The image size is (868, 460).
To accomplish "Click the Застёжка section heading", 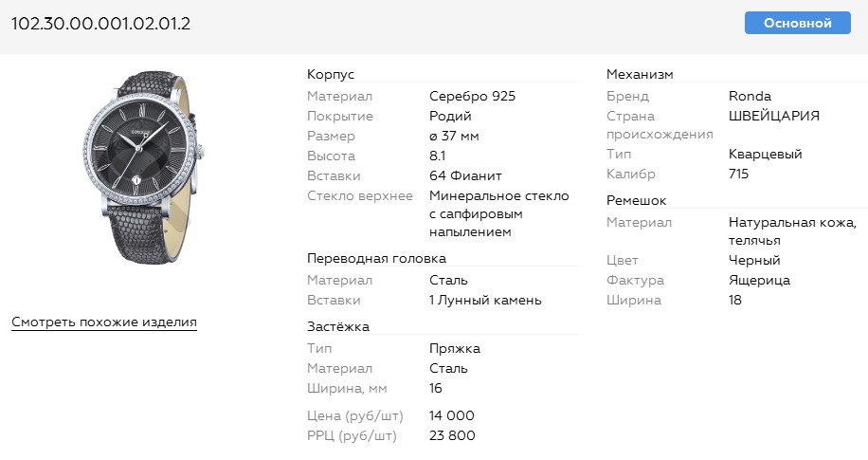I will point(338,327).
